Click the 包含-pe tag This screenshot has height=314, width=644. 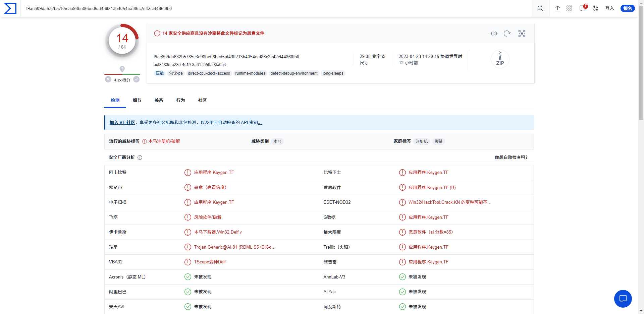176,73
